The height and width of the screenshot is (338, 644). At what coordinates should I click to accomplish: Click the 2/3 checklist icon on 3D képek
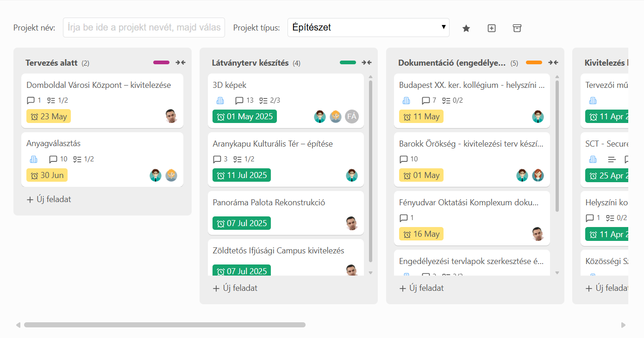tap(264, 100)
